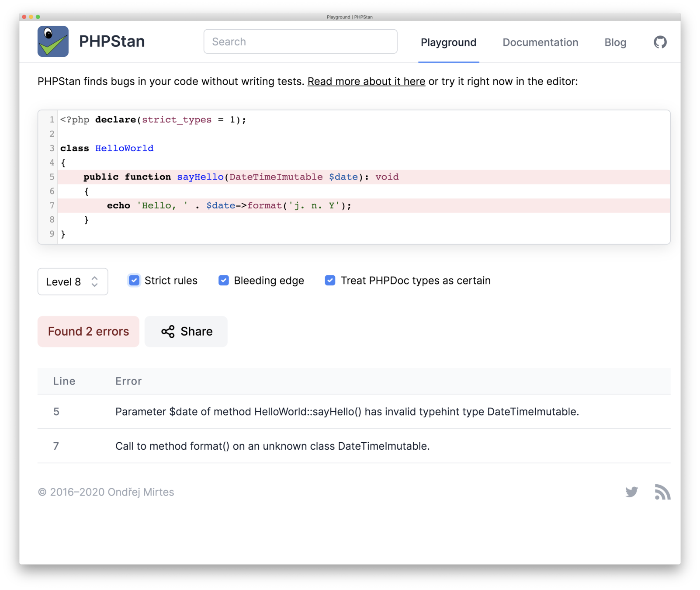This screenshot has height=590, width=700.
Task: Click the share icon in Share button
Action: point(168,332)
